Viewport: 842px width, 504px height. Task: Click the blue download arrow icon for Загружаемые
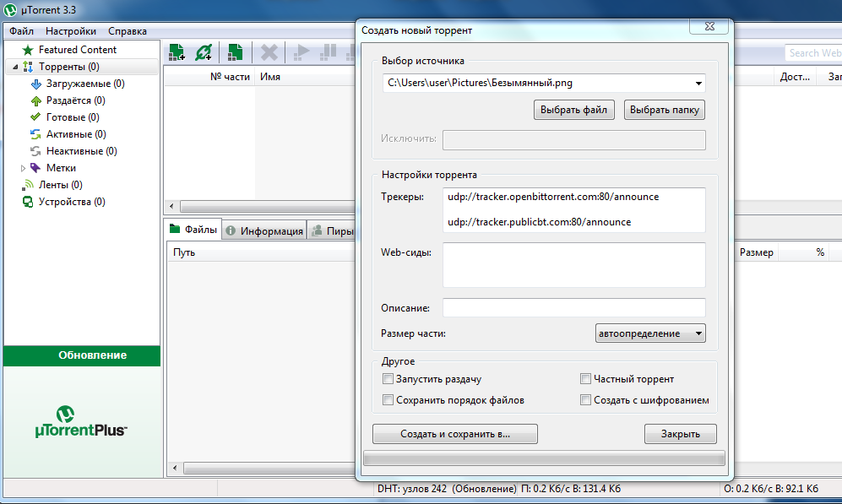pyautogui.click(x=36, y=84)
